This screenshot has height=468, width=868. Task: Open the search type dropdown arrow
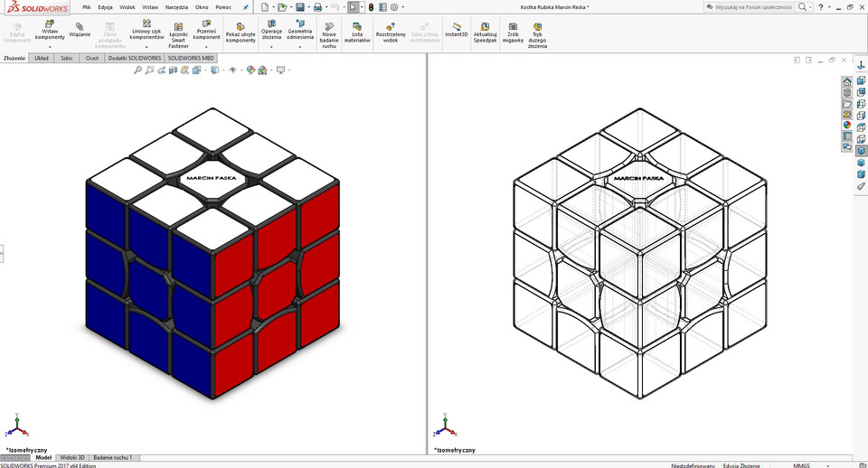tap(810, 7)
